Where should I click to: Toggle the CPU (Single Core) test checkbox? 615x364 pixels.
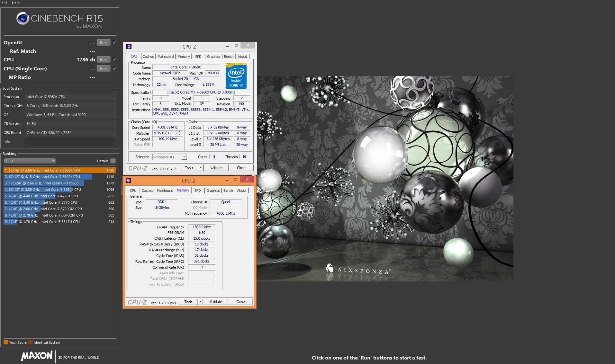tap(114, 68)
